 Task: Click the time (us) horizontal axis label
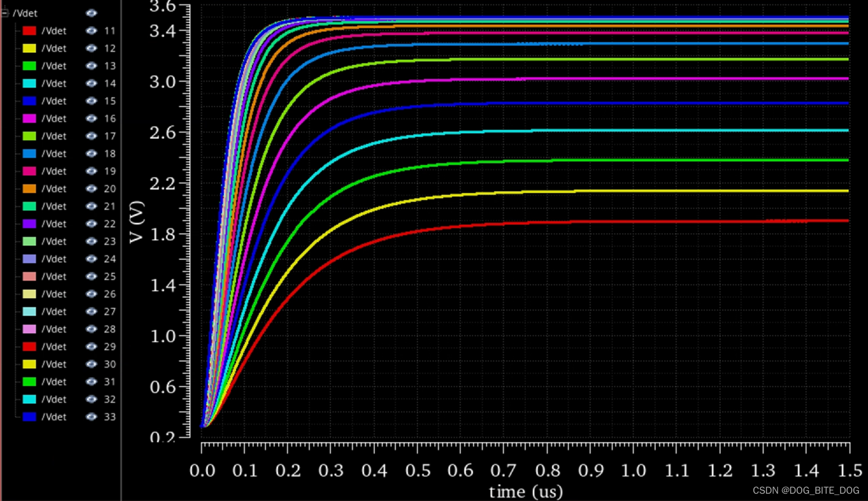pos(526,491)
